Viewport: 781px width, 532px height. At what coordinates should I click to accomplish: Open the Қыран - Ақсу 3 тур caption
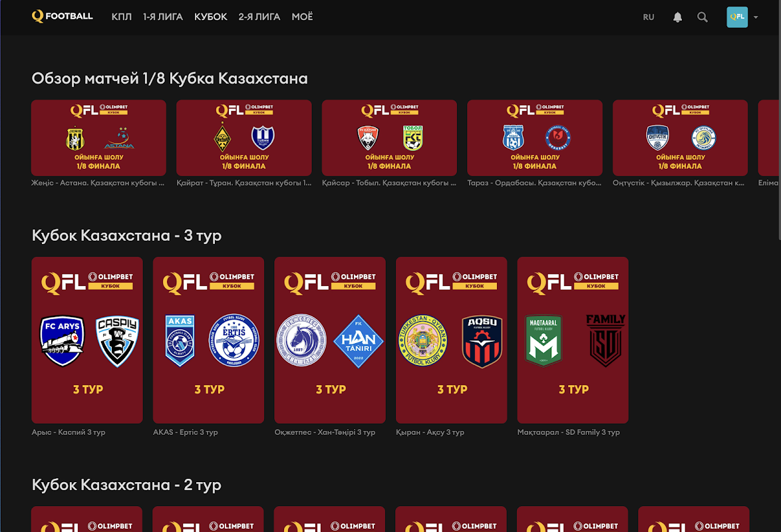coord(430,432)
